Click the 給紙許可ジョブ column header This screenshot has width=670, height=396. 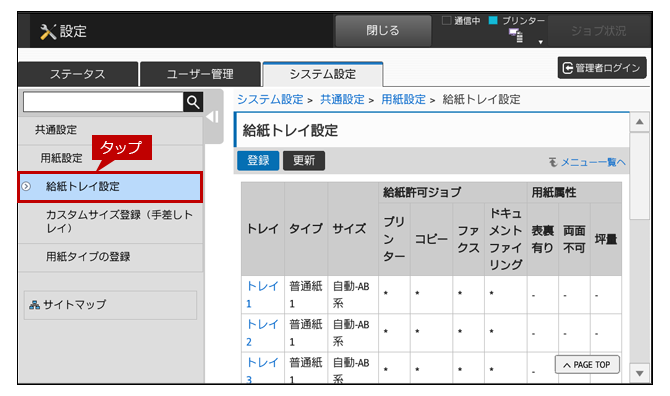453,192
